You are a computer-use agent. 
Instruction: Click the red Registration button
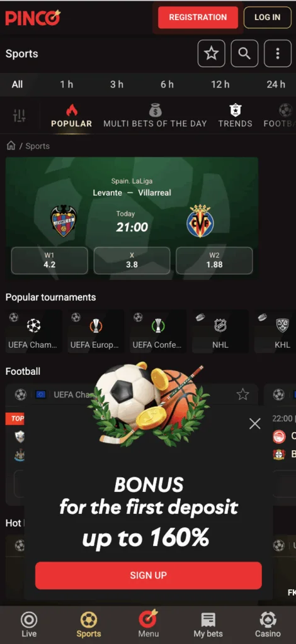(x=198, y=17)
